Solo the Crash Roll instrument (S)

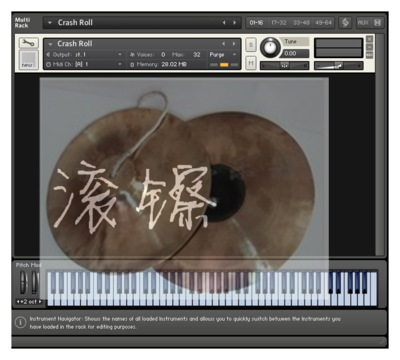coord(251,45)
